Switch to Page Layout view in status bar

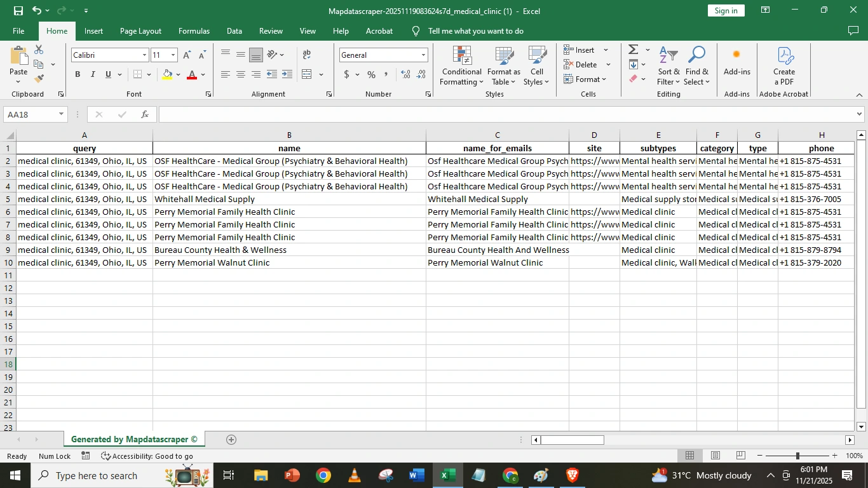point(715,456)
